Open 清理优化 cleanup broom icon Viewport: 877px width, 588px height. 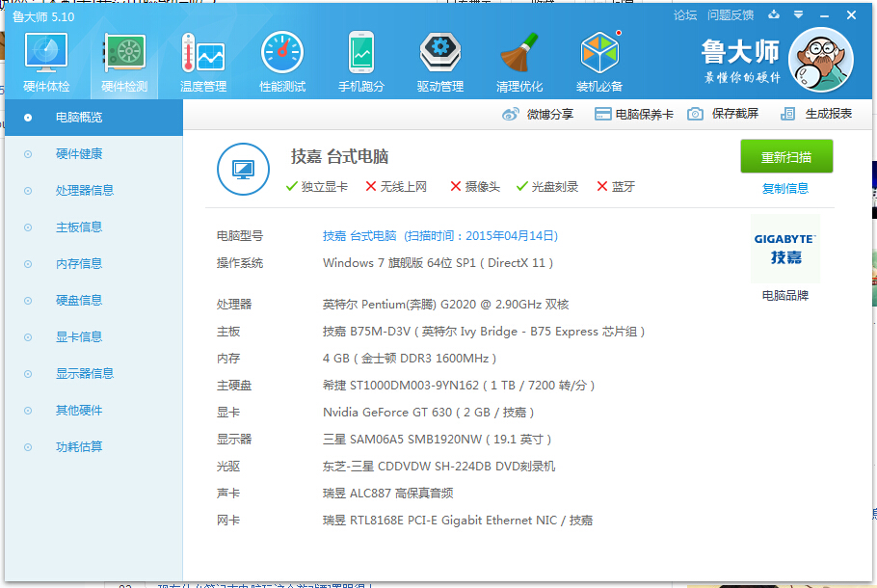point(519,62)
